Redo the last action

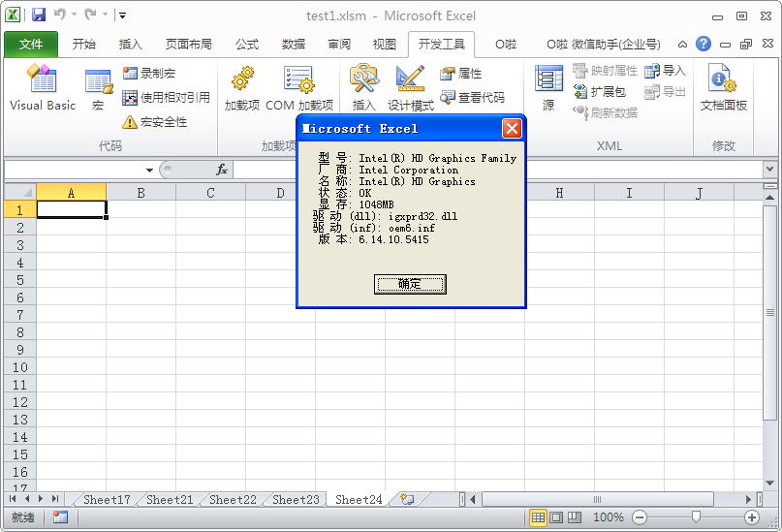click(91, 15)
